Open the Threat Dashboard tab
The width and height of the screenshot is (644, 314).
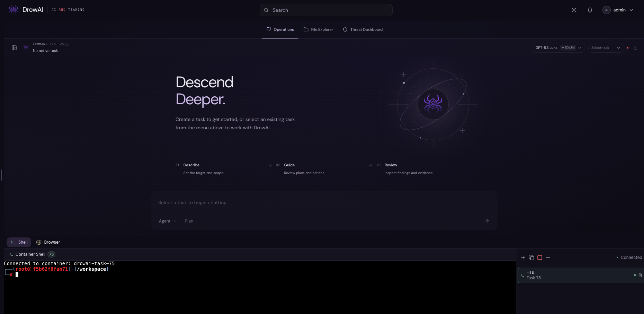coord(363,29)
